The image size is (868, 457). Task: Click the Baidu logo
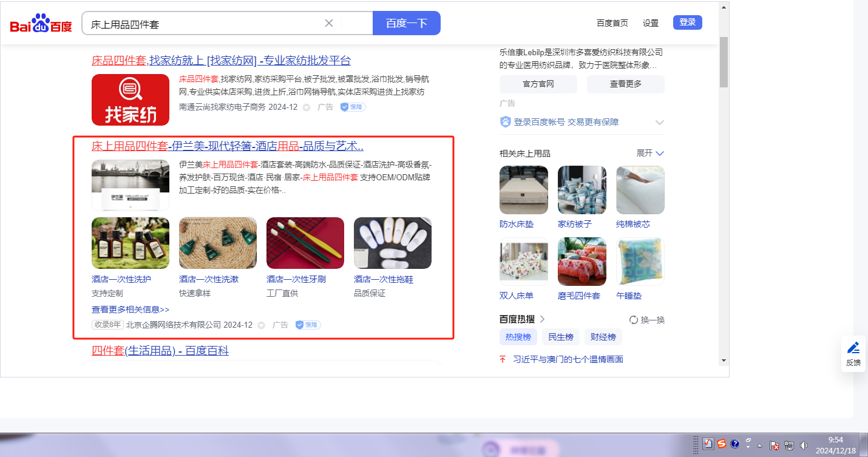pos(41,24)
